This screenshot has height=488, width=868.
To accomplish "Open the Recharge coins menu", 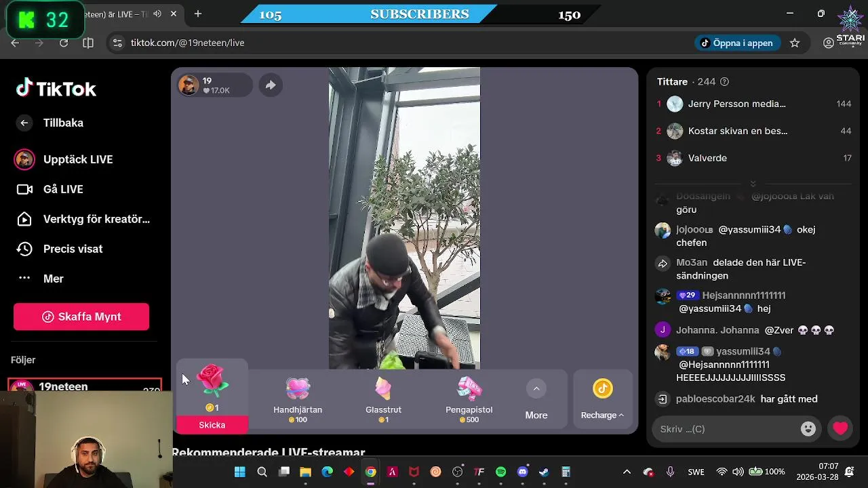I will point(602,400).
